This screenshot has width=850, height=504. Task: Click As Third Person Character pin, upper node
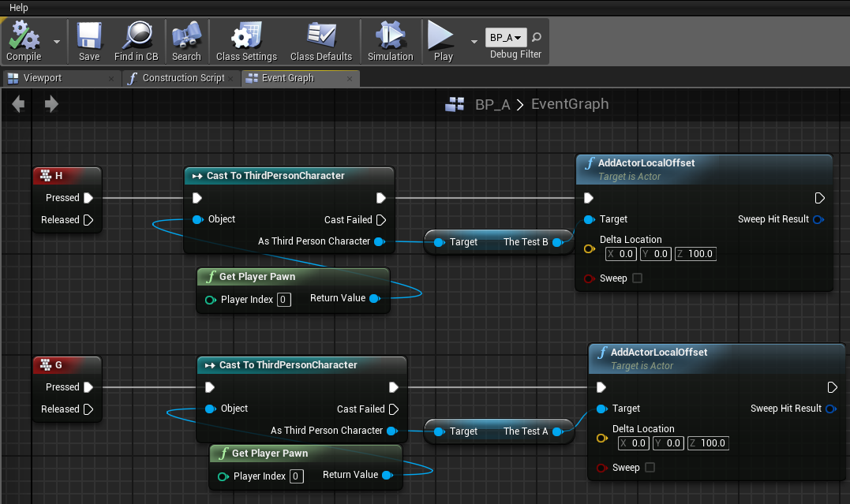point(380,241)
